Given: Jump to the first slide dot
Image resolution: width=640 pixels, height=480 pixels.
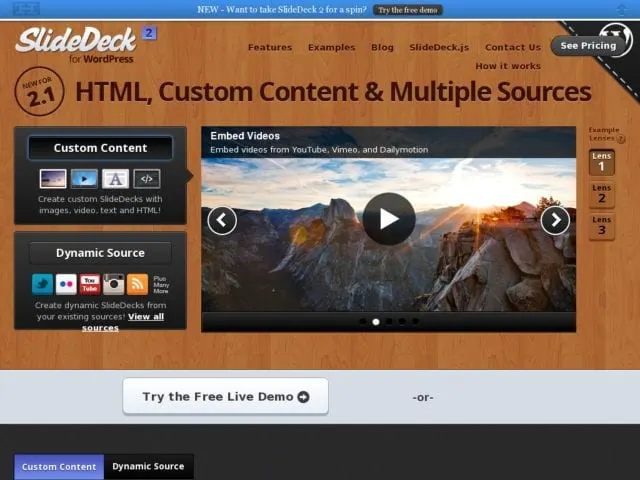Looking at the screenshot, I should pyautogui.click(x=362, y=322).
